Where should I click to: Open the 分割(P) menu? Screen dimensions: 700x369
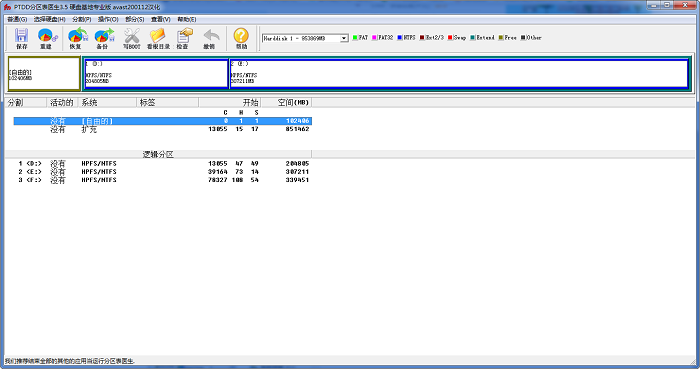click(82, 19)
